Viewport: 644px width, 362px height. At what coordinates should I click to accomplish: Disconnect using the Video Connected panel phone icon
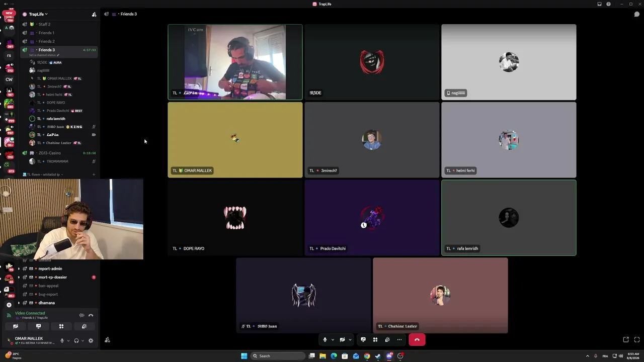tap(91, 315)
